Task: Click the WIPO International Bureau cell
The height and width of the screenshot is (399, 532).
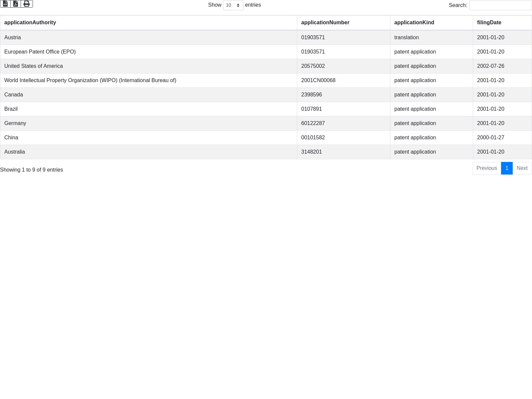Action: 90,80
